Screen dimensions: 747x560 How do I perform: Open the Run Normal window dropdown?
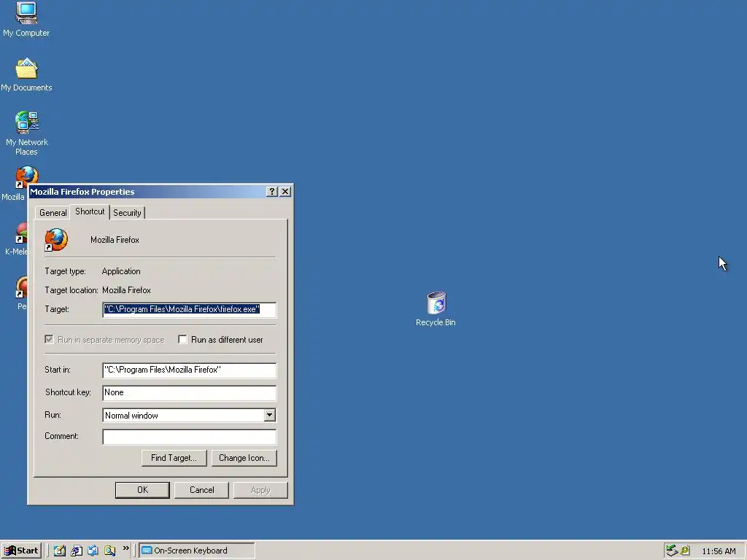coord(270,415)
